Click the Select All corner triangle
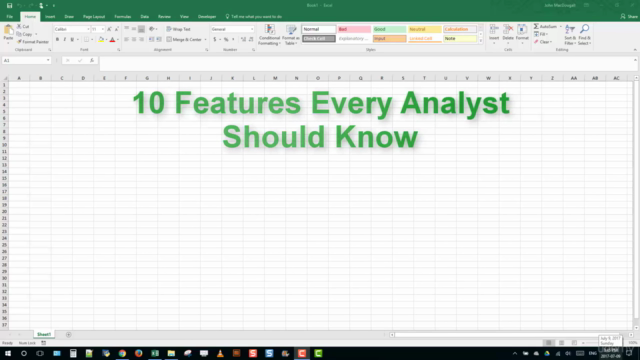The height and width of the screenshot is (360, 640). (x=5, y=78)
